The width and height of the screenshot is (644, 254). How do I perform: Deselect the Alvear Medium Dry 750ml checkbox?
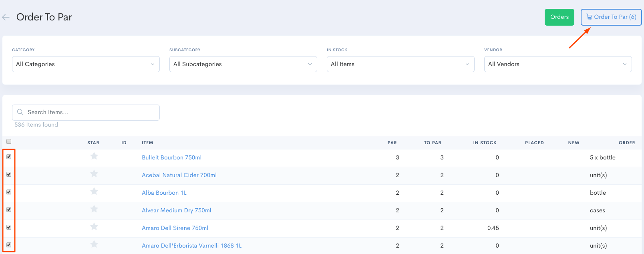coord(9,210)
